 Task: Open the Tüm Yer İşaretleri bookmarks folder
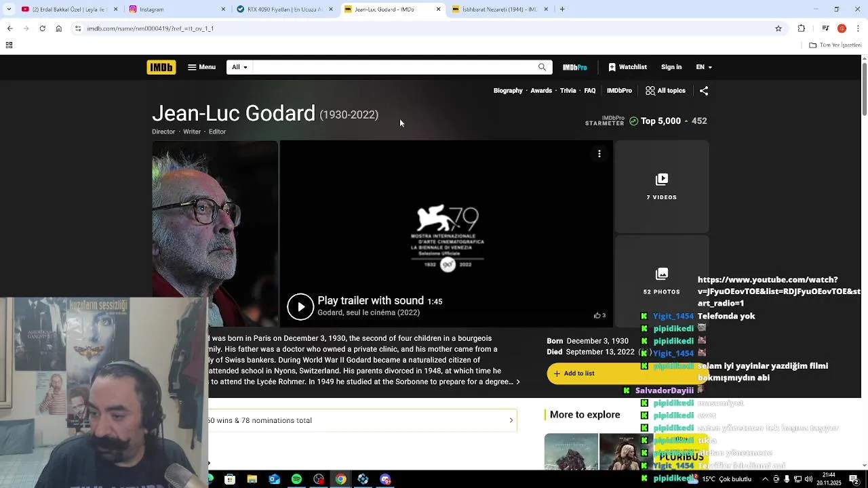click(x=835, y=45)
